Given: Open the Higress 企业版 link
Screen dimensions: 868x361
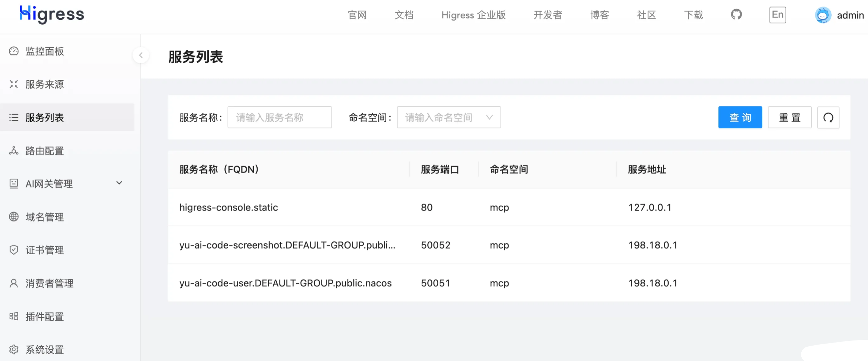Looking at the screenshot, I should (474, 15).
